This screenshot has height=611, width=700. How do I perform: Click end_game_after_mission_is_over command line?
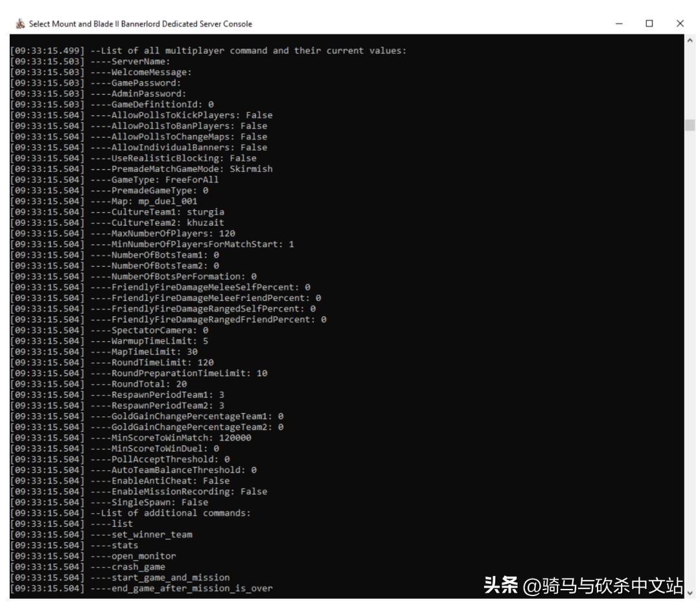click(x=141, y=588)
